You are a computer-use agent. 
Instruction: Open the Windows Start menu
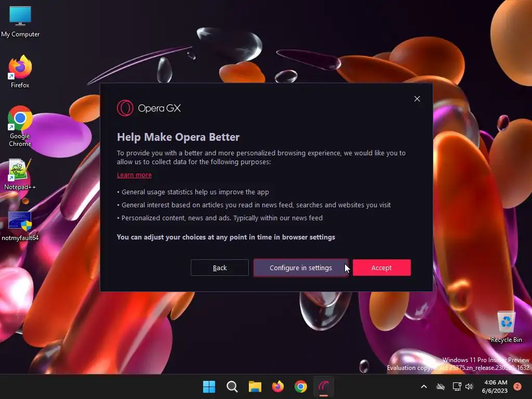[209, 387]
